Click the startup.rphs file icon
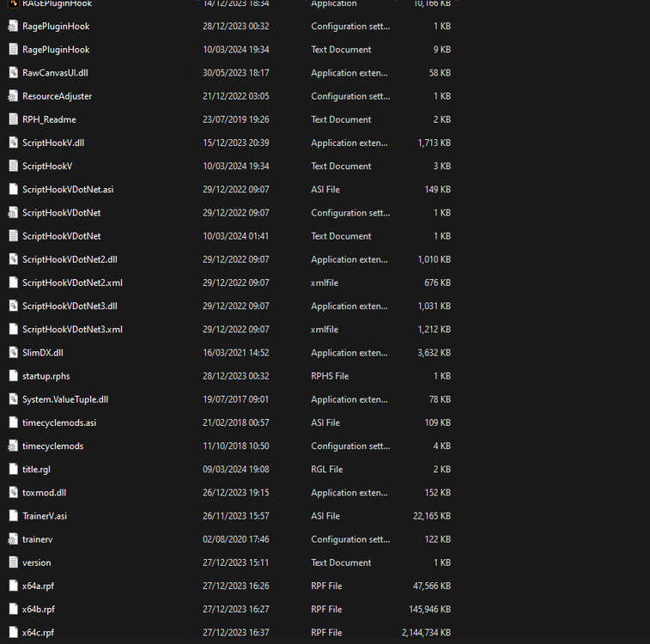The height and width of the screenshot is (644, 650). coord(13,376)
